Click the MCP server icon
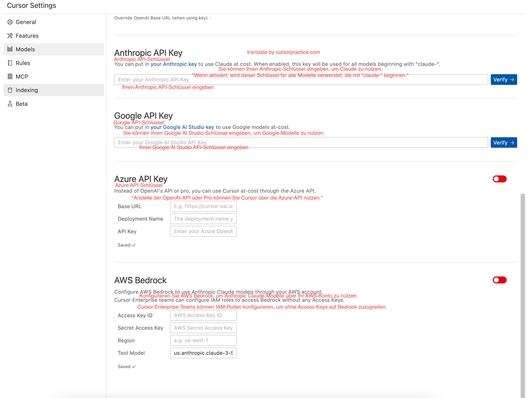The height and width of the screenshot is (398, 532). [10, 77]
